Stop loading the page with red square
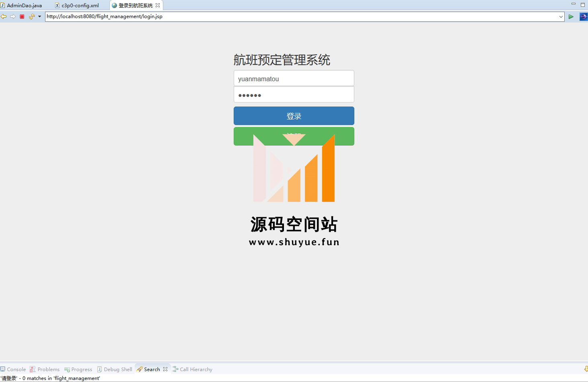Screen dimensions: 588x382 22,16
